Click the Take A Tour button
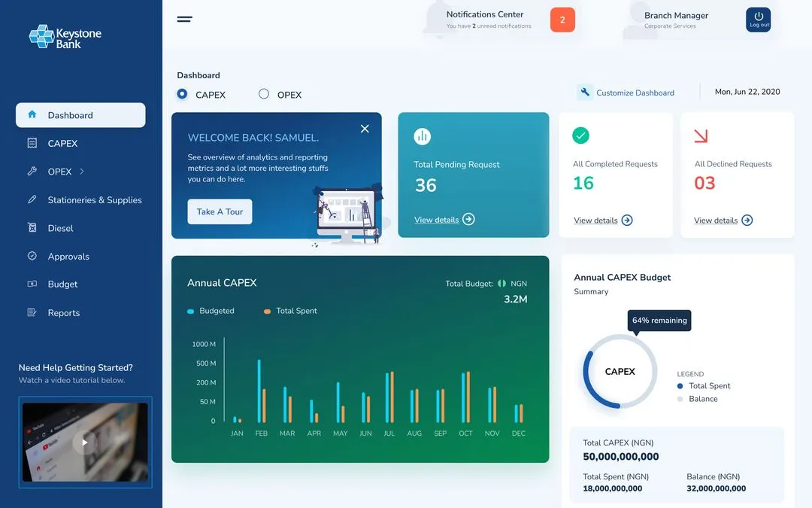This screenshot has height=508, width=812. (220, 211)
